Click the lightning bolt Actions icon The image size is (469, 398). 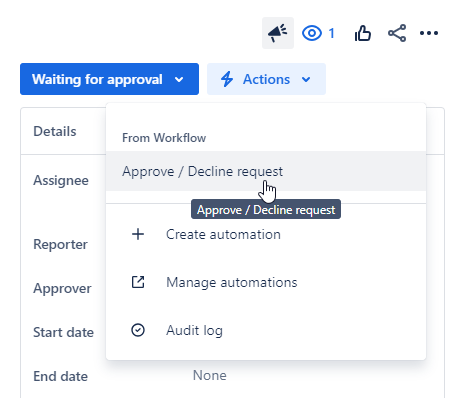point(227,79)
